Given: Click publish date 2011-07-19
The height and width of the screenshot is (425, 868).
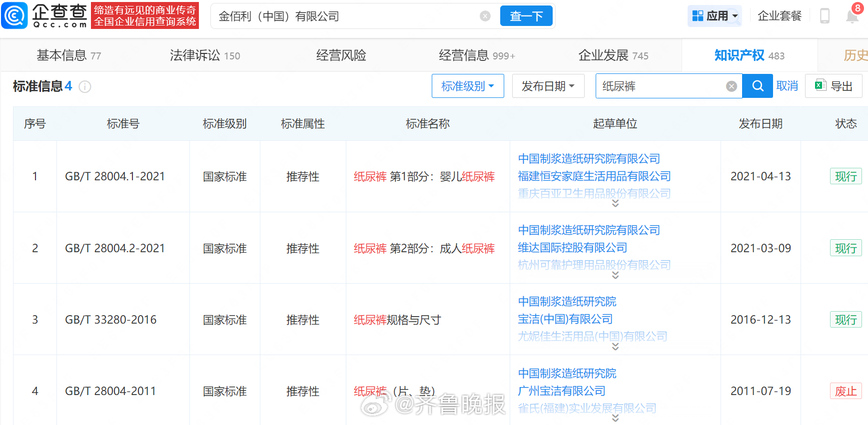Looking at the screenshot, I should point(761,391).
